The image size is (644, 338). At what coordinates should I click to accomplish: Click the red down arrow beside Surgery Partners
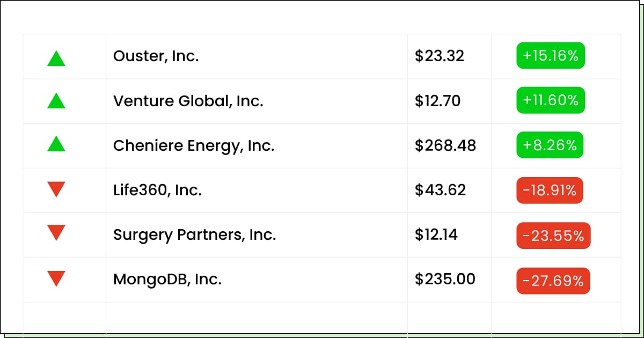[56, 233]
